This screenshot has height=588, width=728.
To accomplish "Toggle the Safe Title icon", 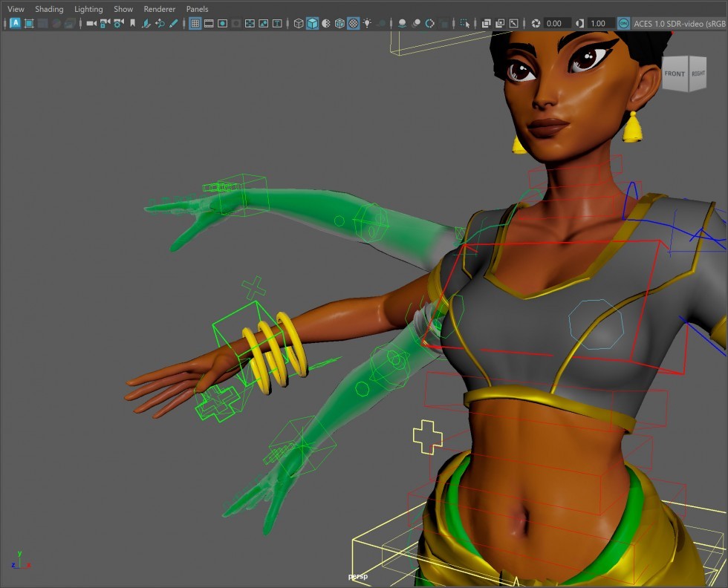I will 277,23.
